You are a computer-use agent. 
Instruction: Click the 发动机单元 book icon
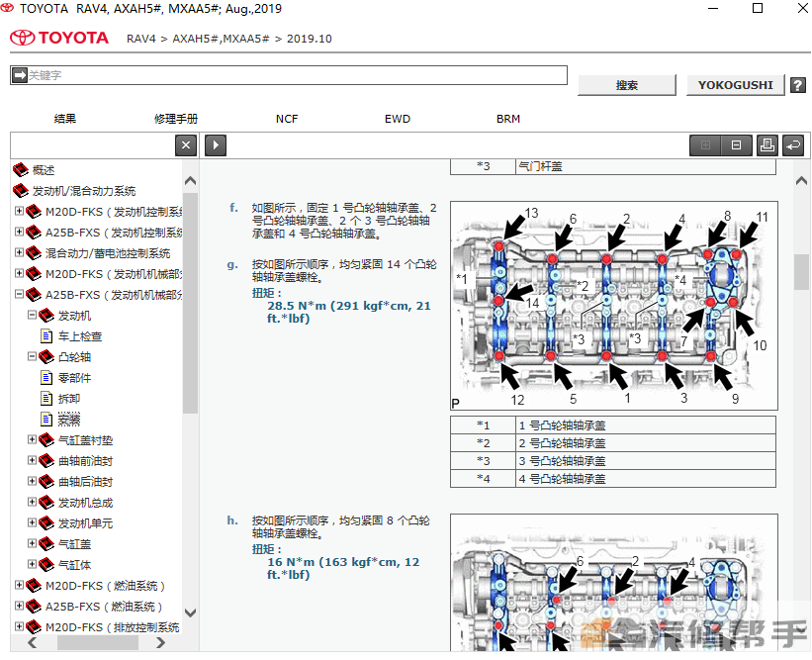(x=46, y=522)
